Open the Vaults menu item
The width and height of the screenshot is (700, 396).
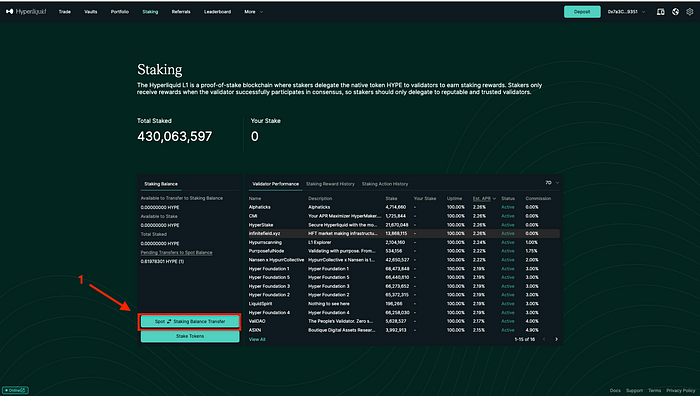(x=91, y=12)
